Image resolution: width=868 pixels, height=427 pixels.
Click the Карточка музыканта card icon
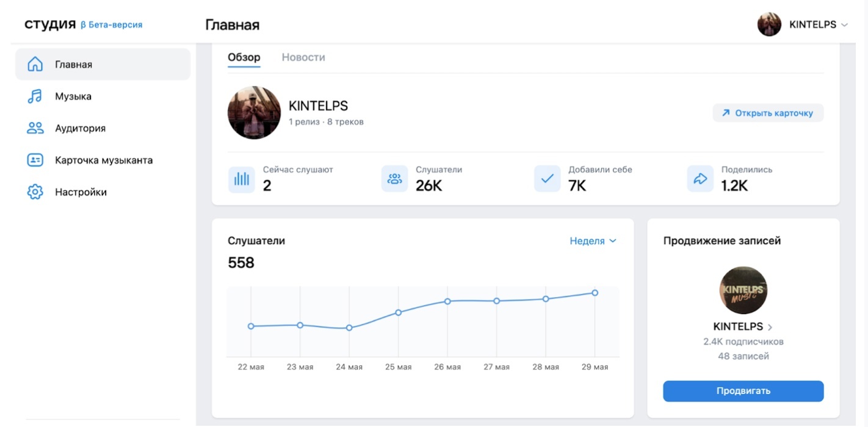coord(35,160)
